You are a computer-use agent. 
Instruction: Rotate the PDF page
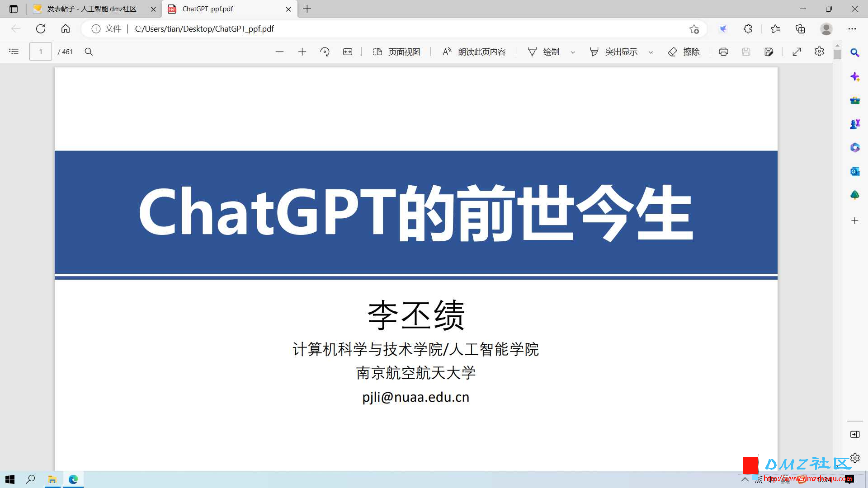click(325, 52)
